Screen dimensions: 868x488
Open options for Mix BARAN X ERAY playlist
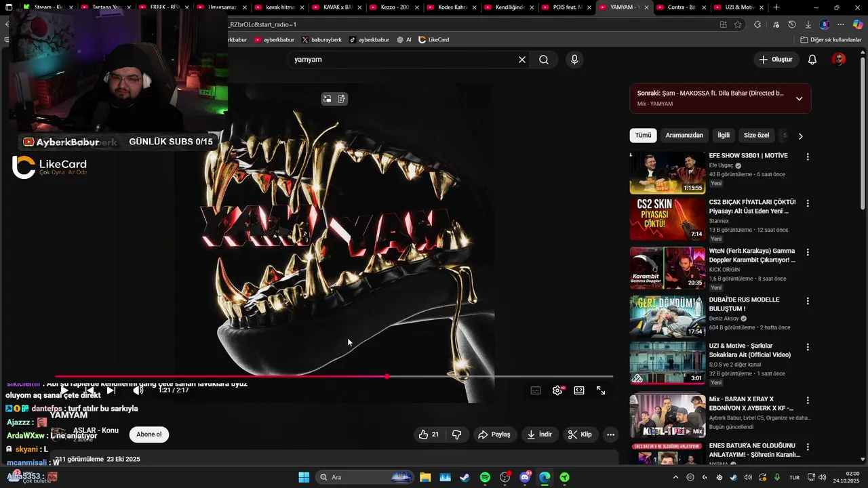click(x=807, y=401)
